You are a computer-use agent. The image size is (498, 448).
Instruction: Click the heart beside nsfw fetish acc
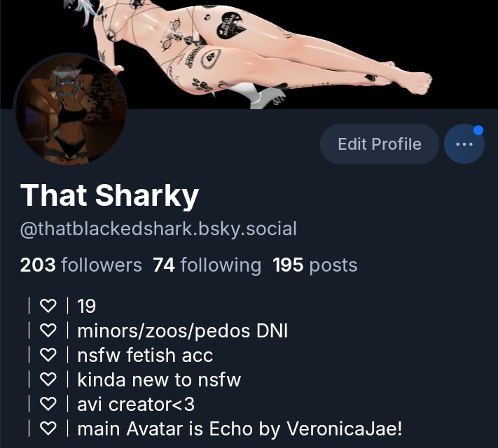[48, 355]
